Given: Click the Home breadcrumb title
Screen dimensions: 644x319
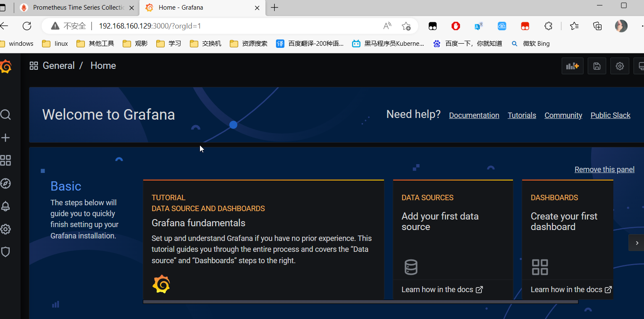Looking at the screenshot, I should pyautogui.click(x=103, y=65).
